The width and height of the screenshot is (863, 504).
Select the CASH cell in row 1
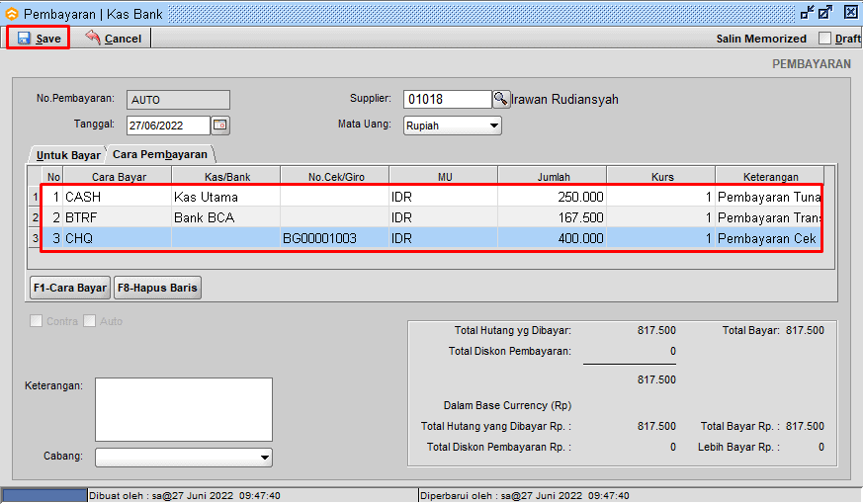click(118, 197)
